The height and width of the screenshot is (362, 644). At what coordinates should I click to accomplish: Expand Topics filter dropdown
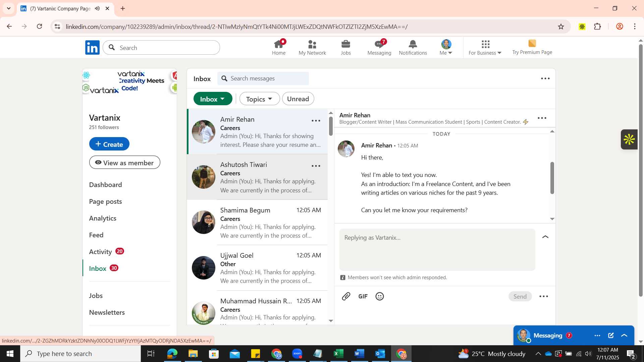[259, 99]
